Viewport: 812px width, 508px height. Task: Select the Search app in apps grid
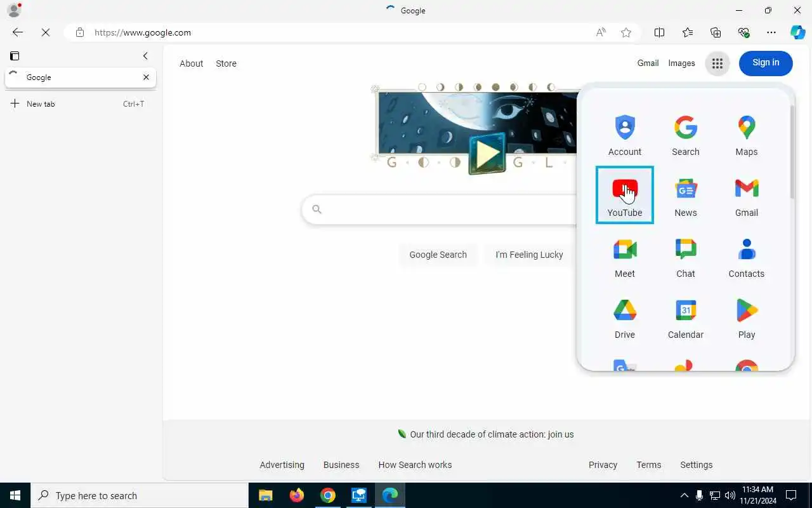(686, 135)
